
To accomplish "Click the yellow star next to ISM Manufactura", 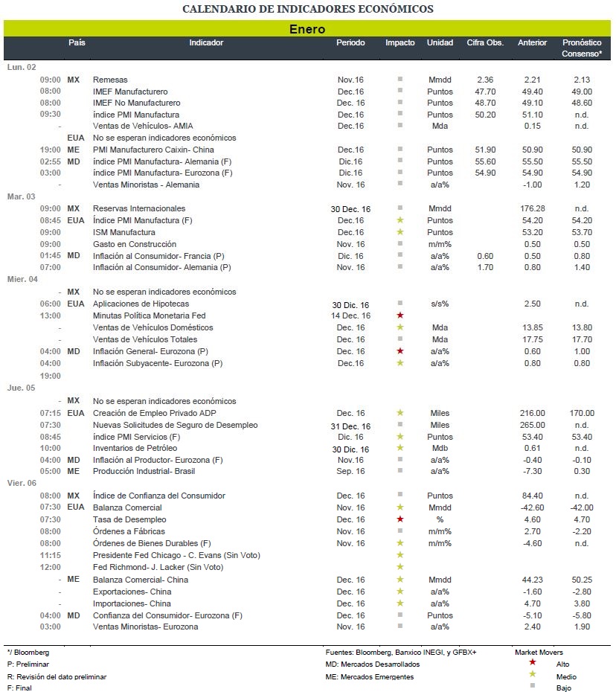I will (400, 232).
